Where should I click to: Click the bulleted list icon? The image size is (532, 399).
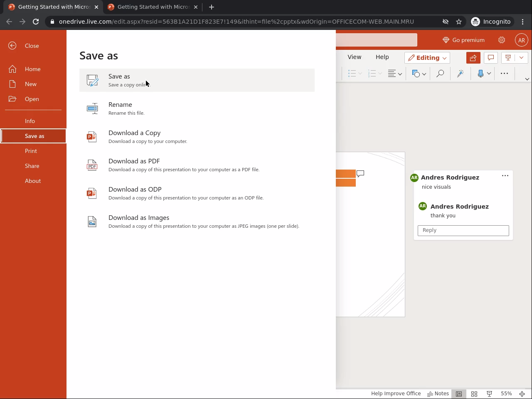click(x=352, y=74)
